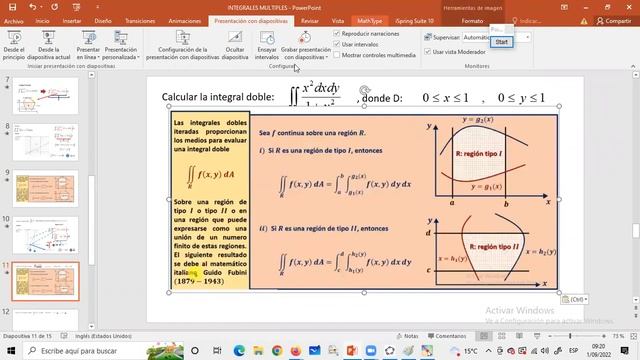Switch to the Insertar tab
This screenshot has width=640, height=360.
pos(72,21)
